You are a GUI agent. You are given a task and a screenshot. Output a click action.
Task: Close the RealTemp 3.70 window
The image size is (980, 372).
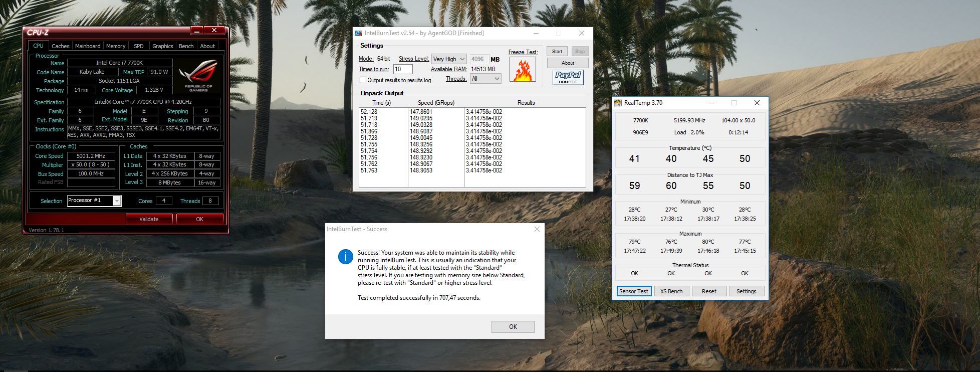(x=757, y=103)
